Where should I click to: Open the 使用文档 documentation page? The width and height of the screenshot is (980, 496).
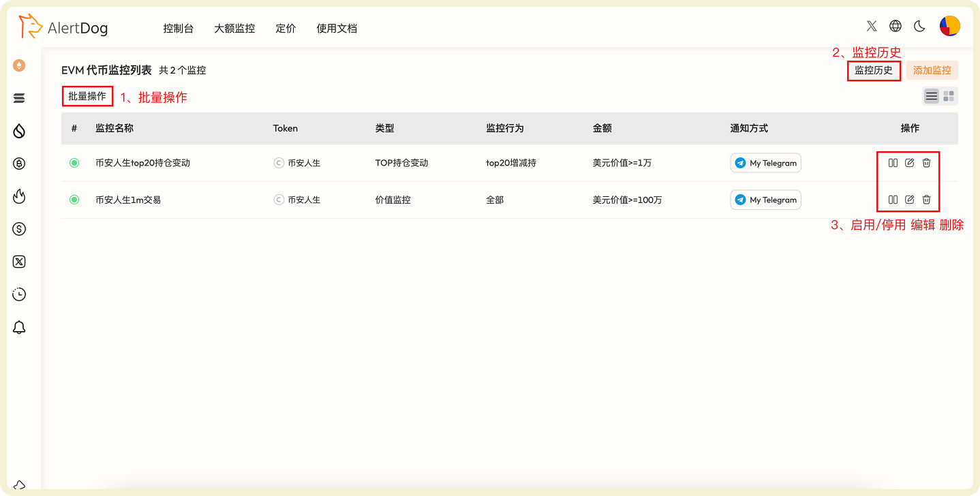pyautogui.click(x=336, y=28)
